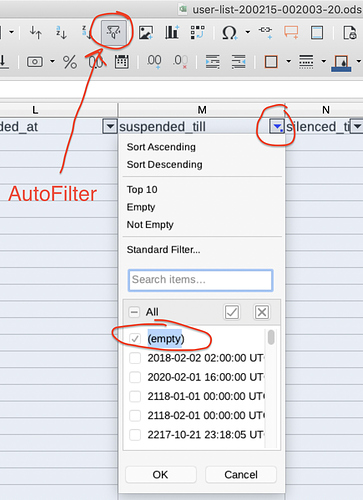The image size is (363, 500).
Task: Select column M header
Action: coord(202,110)
